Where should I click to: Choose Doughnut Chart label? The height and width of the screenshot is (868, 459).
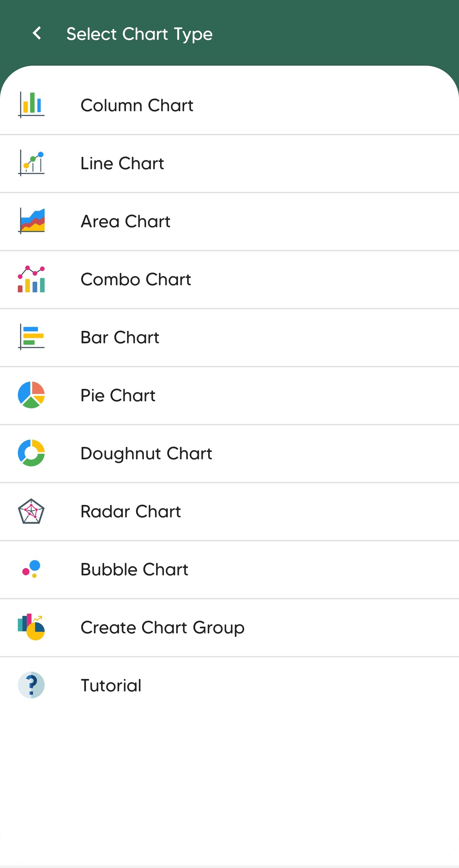point(146,454)
